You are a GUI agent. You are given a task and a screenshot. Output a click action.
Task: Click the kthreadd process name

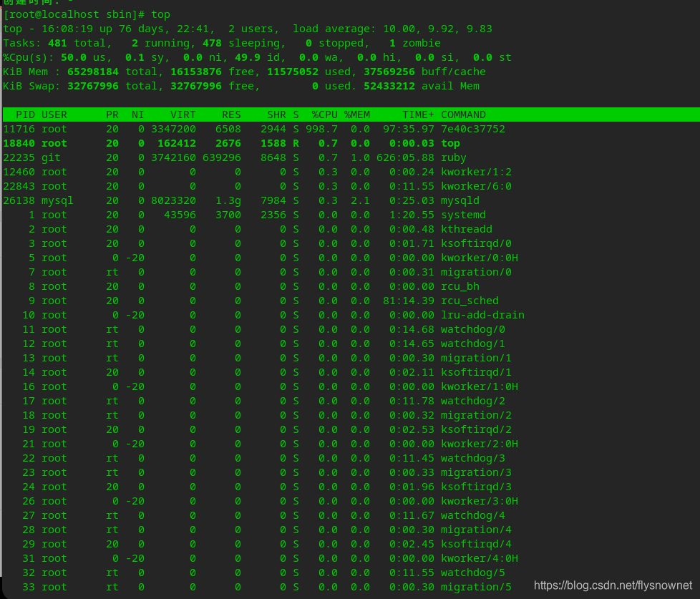click(x=467, y=229)
